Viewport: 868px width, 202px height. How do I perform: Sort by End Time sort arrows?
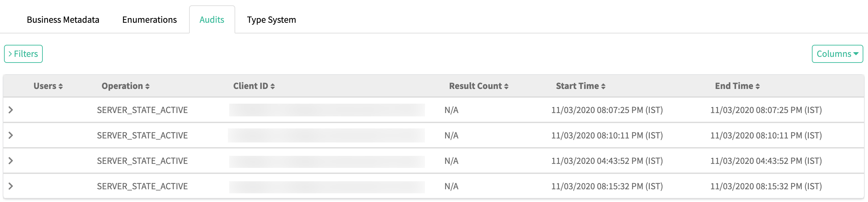(x=757, y=86)
